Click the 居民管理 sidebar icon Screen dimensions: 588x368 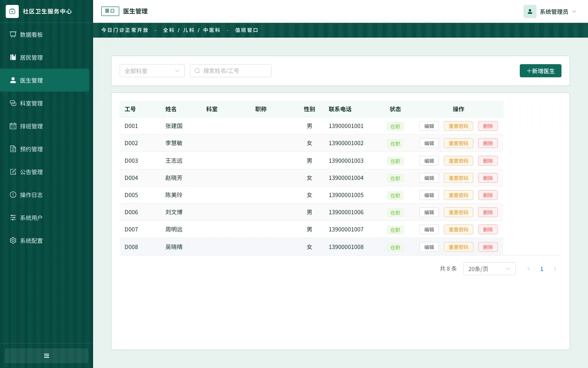coord(13,57)
